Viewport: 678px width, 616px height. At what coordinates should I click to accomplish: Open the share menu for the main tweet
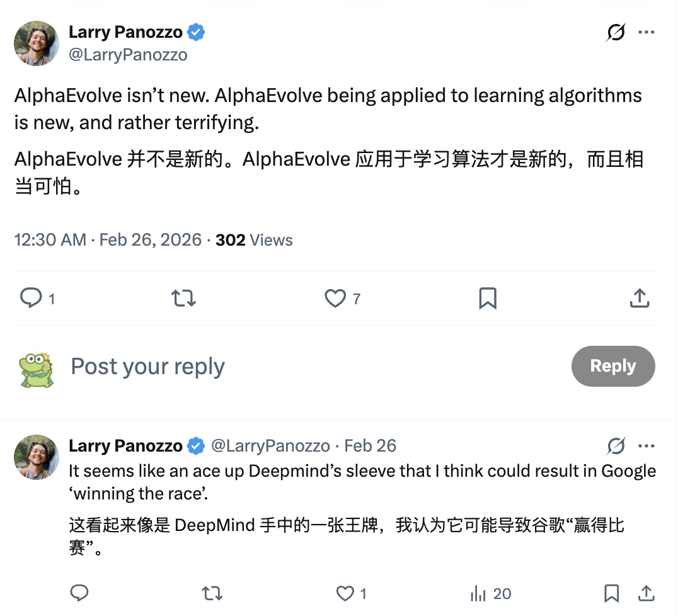click(640, 298)
